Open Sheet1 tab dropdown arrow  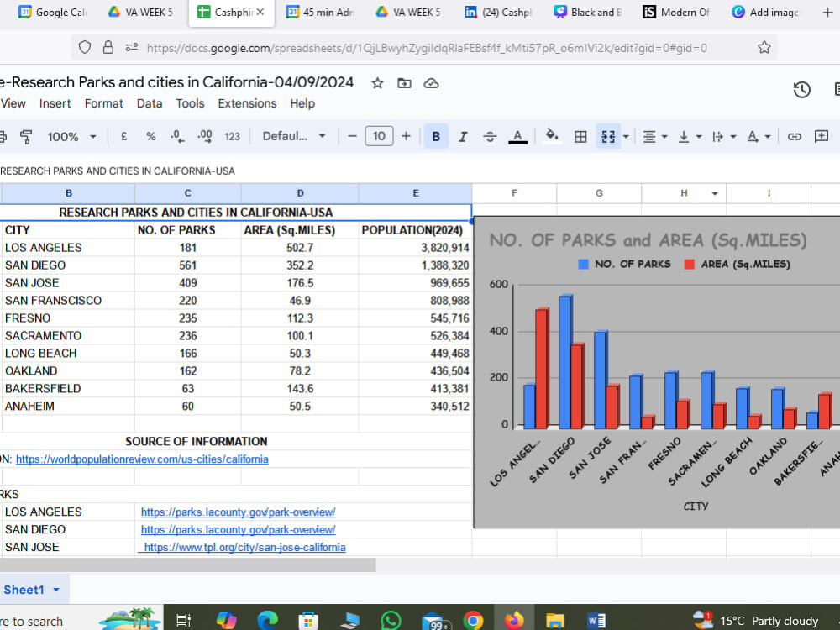56,590
